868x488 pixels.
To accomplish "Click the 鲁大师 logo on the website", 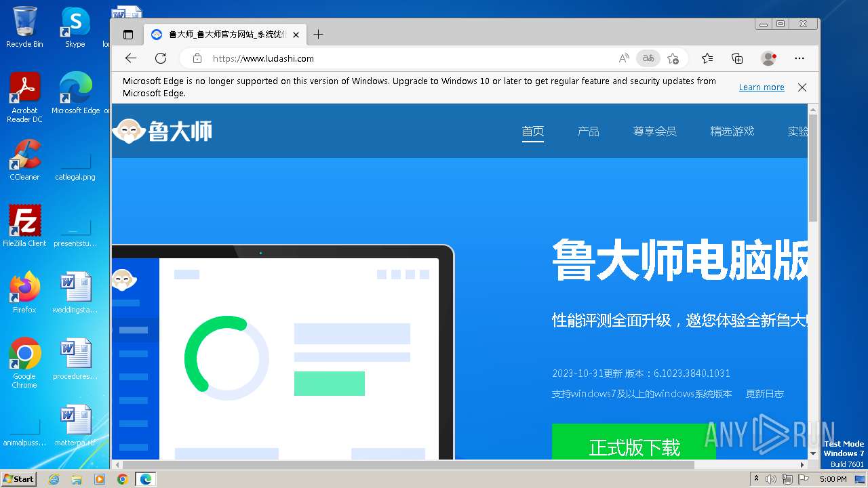I will (x=163, y=131).
